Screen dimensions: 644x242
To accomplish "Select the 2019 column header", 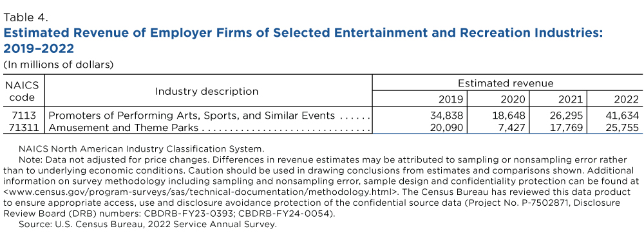I will pyautogui.click(x=451, y=99).
